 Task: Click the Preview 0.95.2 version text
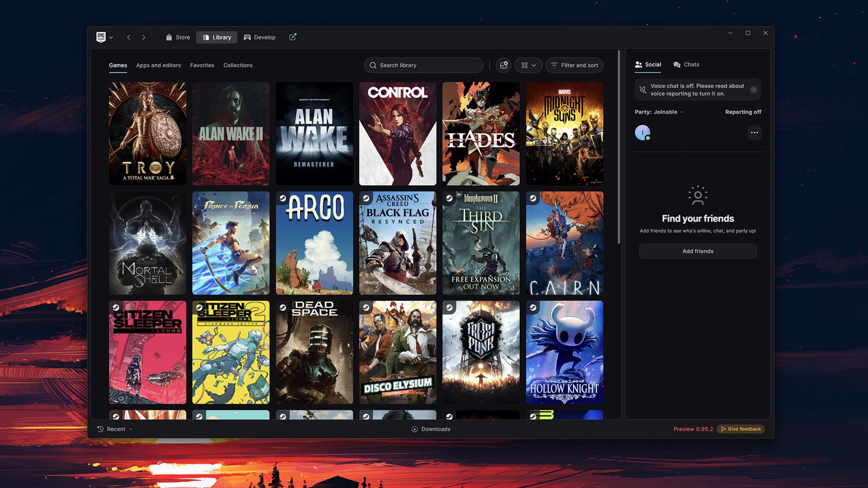(693, 429)
